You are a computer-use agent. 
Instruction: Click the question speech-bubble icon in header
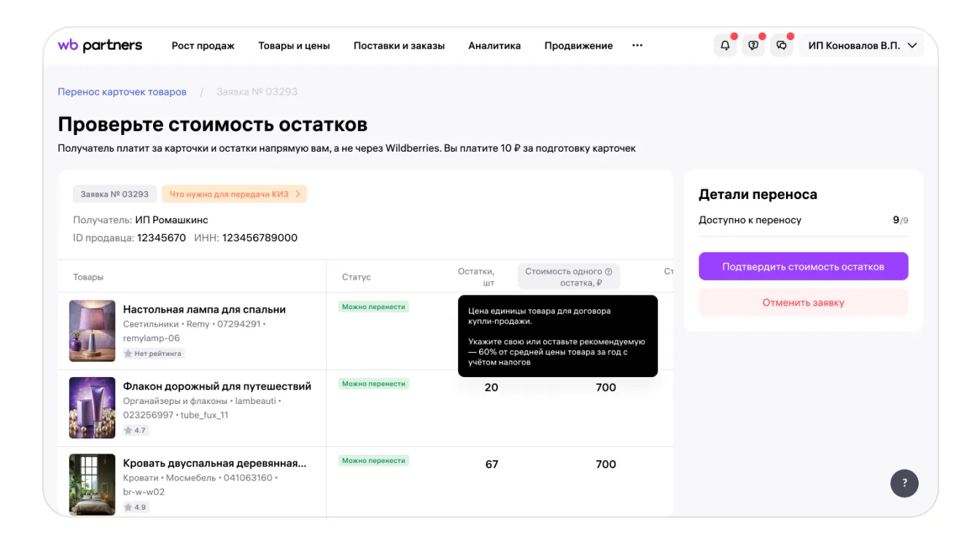coord(753,45)
